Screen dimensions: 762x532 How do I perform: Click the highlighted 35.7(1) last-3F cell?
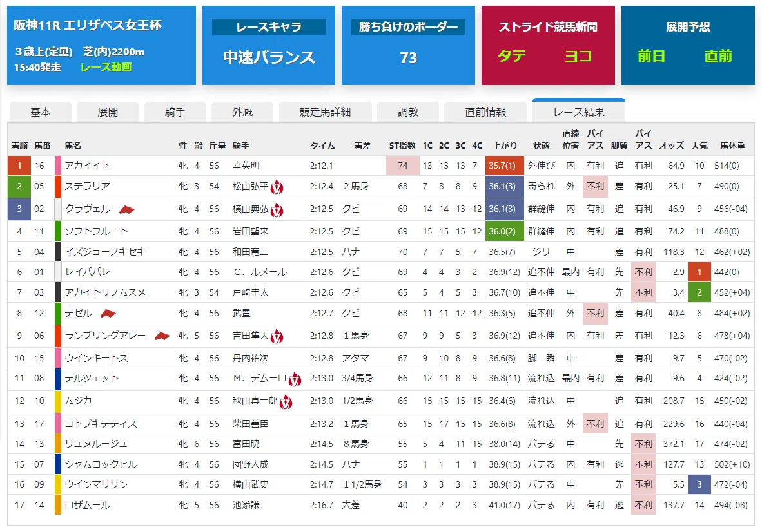pos(504,166)
